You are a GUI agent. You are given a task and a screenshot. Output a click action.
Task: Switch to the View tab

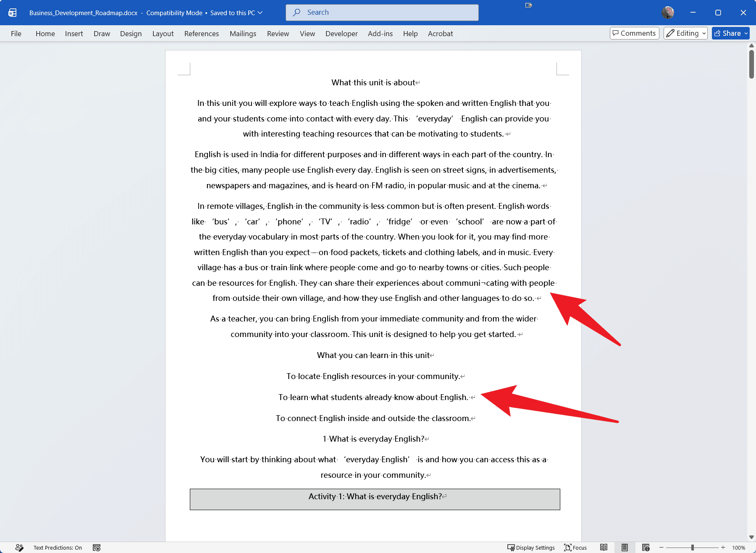click(307, 34)
